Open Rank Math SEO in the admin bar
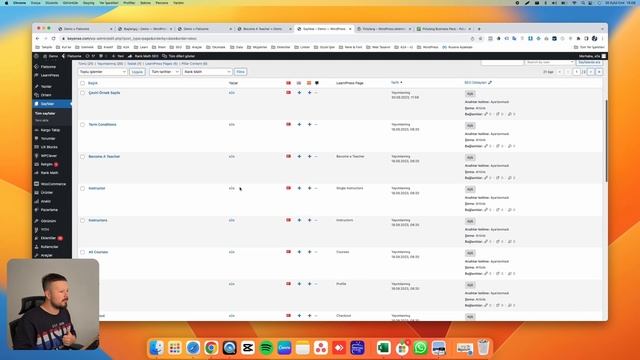 pos(143,56)
